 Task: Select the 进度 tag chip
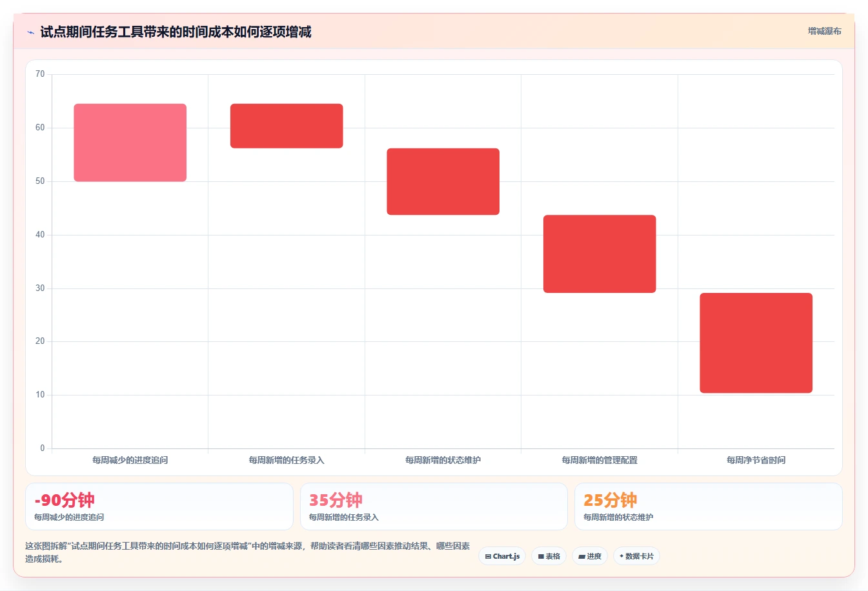pyautogui.click(x=590, y=556)
